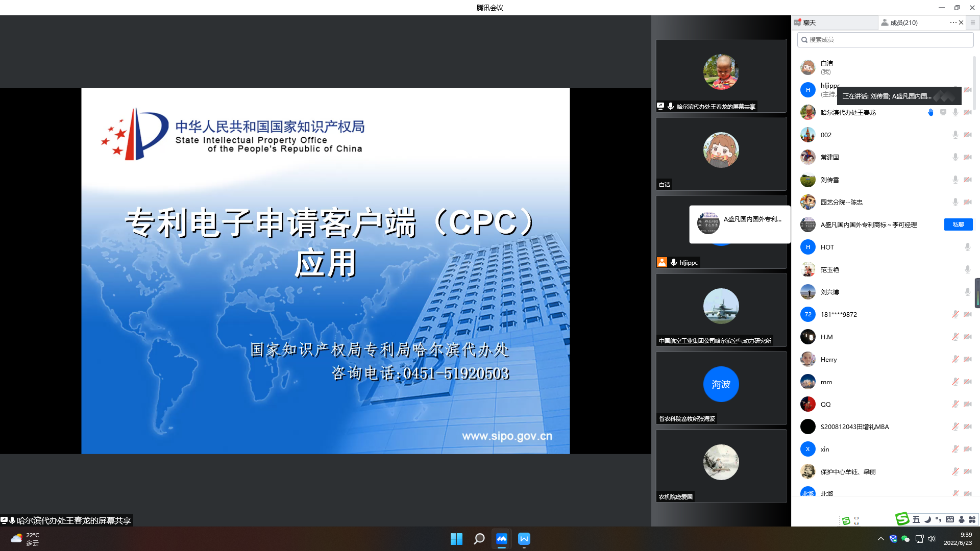This screenshot has height=551, width=980.
Task: Click screen share icon for 哈尔滨代办处王春龙
Action: pyautogui.click(x=943, y=112)
